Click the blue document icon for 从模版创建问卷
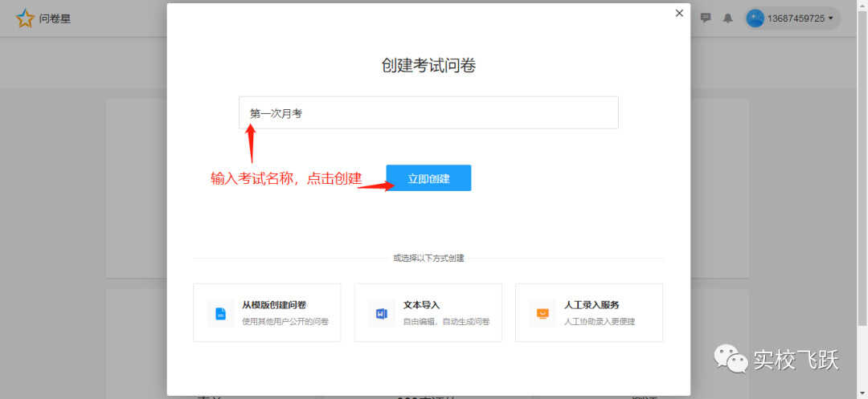 (x=221, y=313)
